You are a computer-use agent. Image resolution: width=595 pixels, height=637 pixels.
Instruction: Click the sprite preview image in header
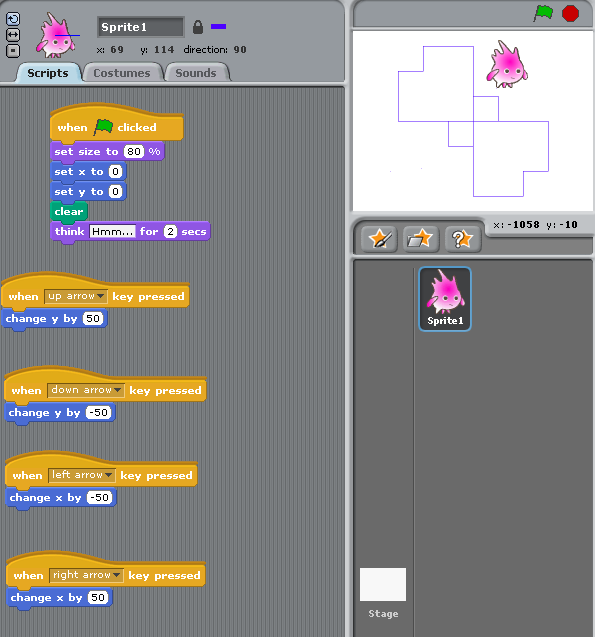[57, 35]
